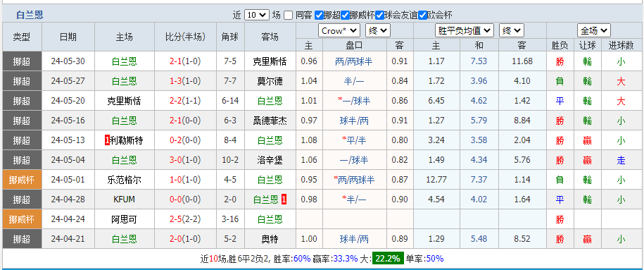
Task: Click away team 奥特
Action: (x=270, y=239)
